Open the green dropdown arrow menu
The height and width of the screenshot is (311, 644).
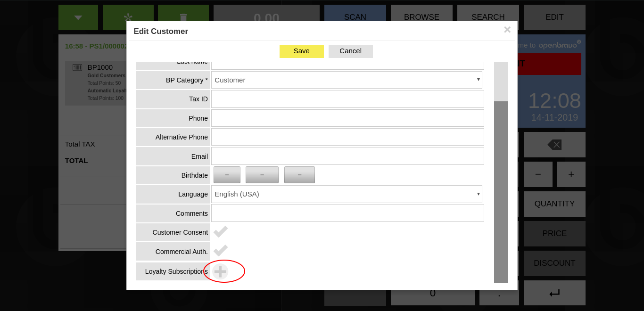78,17
